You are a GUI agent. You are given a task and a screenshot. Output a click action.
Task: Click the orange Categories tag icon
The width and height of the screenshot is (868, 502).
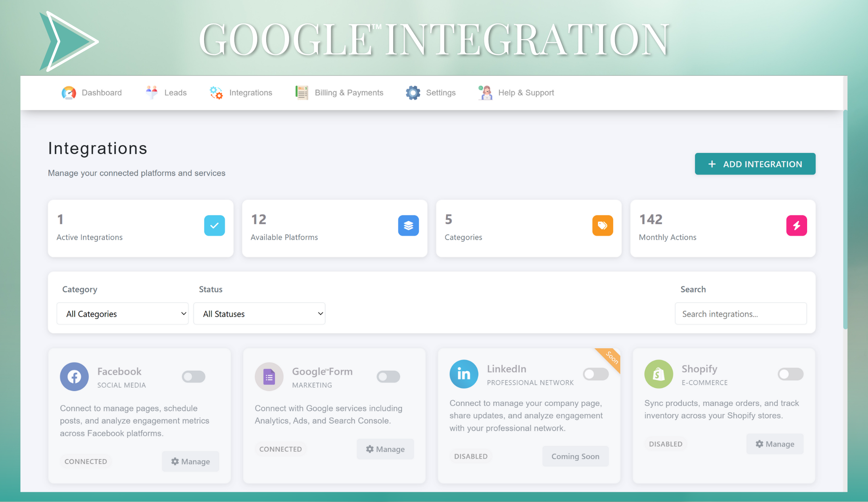(x=603, y=226)
